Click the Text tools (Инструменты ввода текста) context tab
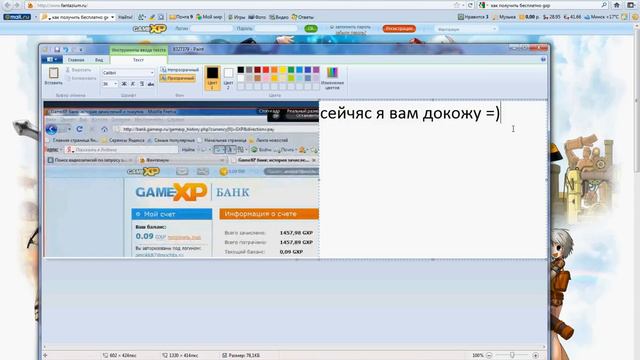640x360 pixels. click(138, 50)
